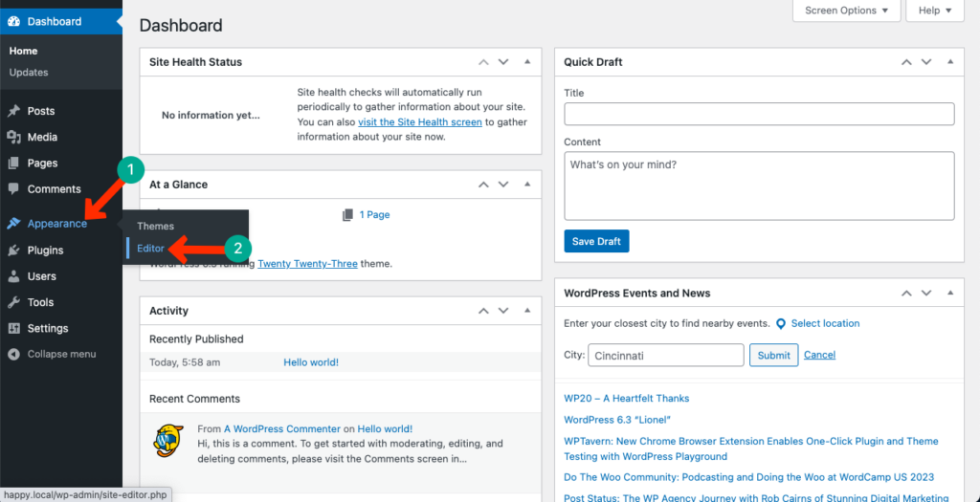
Task: Click the Comments bubble icon in sidebar
Action: pyautogui.click(x=13, y=189)
